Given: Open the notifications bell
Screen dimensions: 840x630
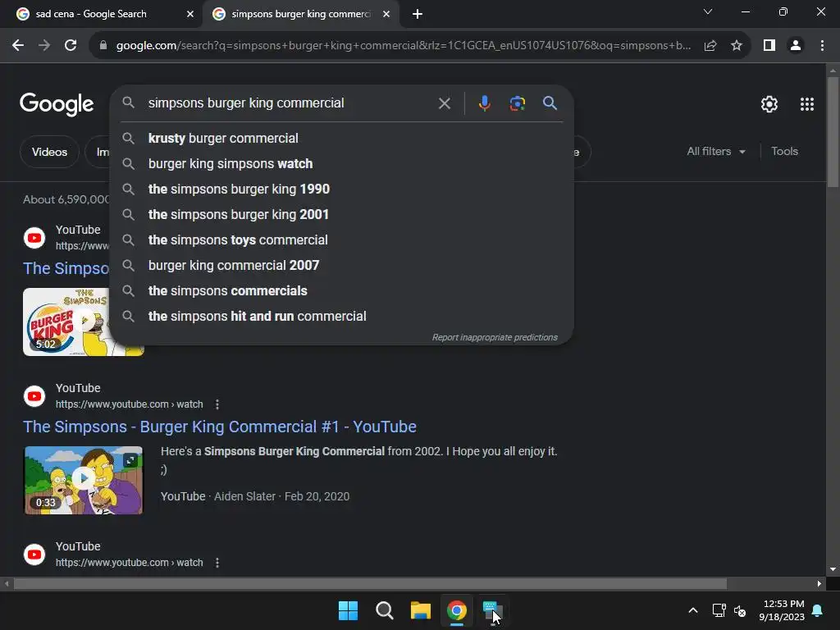Looking at the screenshot, I should (x=818, y=610).
